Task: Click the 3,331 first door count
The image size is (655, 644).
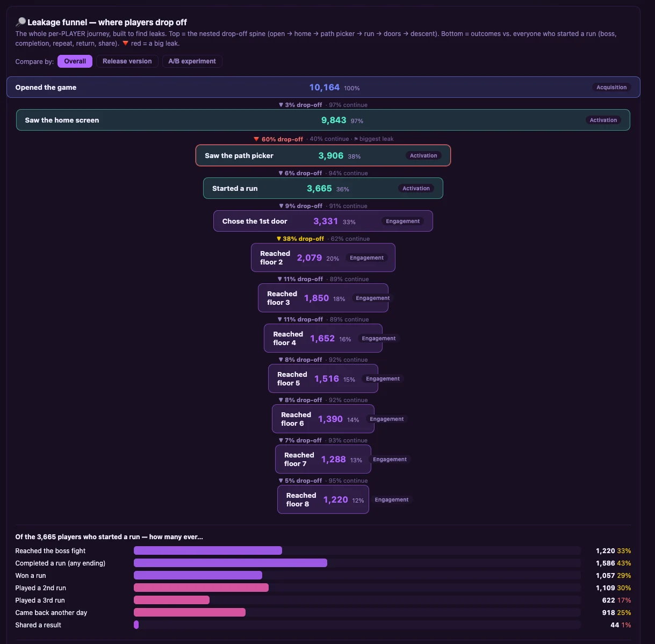Action: point(326,221)
